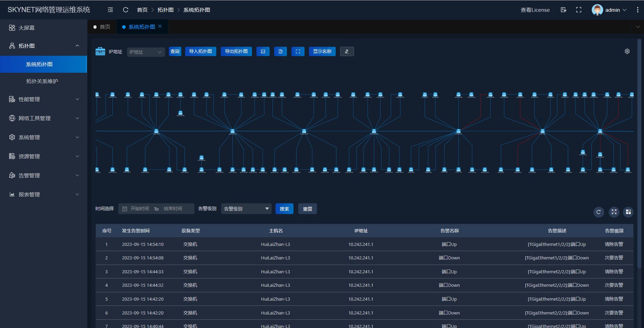Click the 系统管理 gear icon
This screenshot has width=644, height=328.
pos(12,137)
